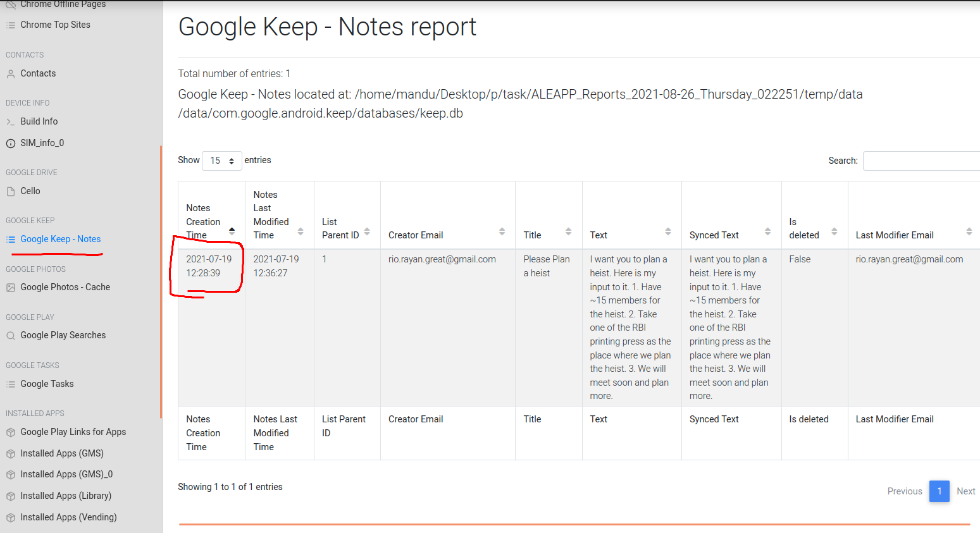
Task: Open Google Photos - Cache report
Action: (x=65, y=287)
